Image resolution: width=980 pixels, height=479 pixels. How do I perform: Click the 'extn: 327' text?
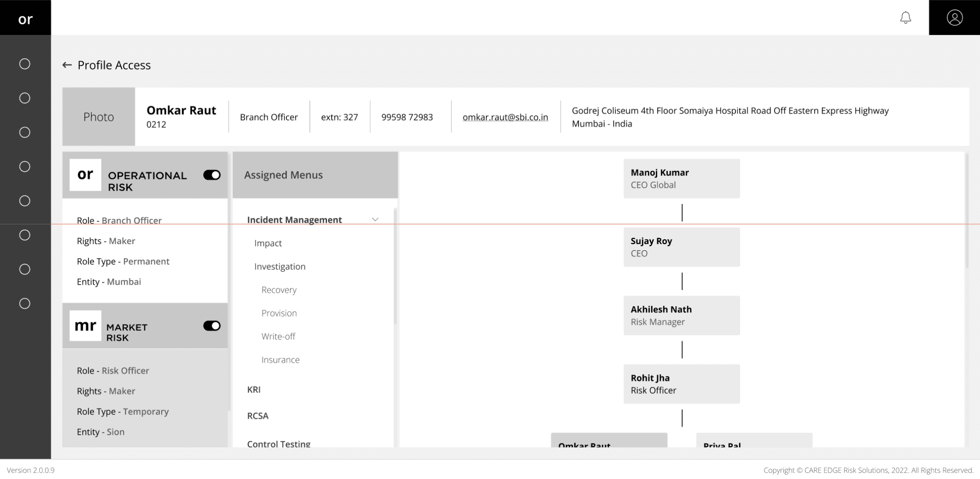(x=340, y=117)
